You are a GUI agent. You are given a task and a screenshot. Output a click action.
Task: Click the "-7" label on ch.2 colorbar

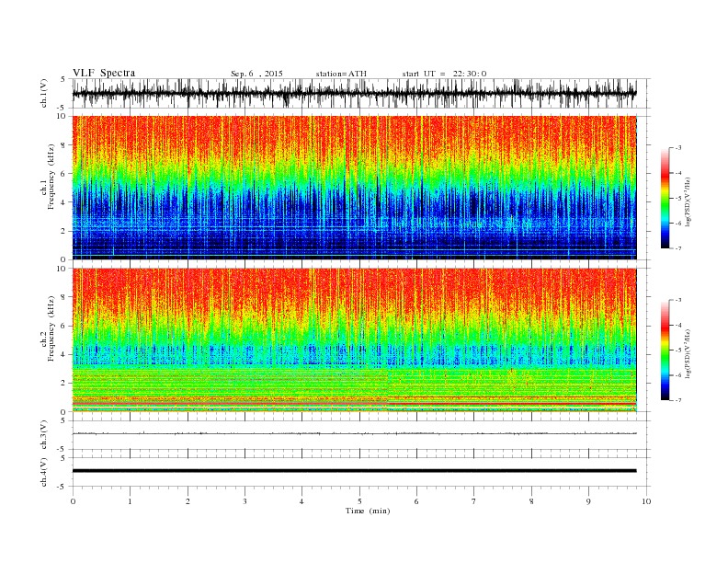[x=678, y=400]
